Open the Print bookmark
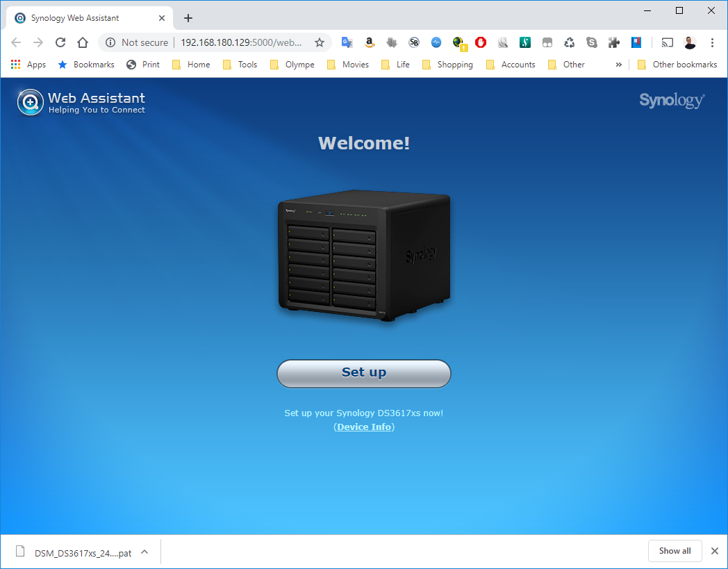Image resolution: width=728 pixels, height=569 pixels. (x=143, y=65)
